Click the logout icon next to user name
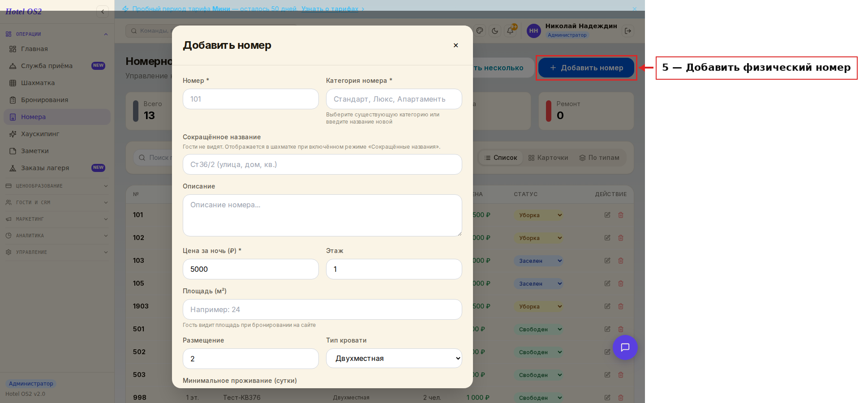Viewport: 868px width, 403px height. (x=628, y=31)
